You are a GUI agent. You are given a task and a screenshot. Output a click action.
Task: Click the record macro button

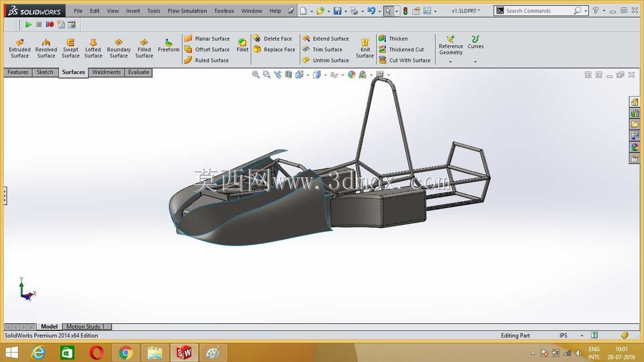point(50,25)
